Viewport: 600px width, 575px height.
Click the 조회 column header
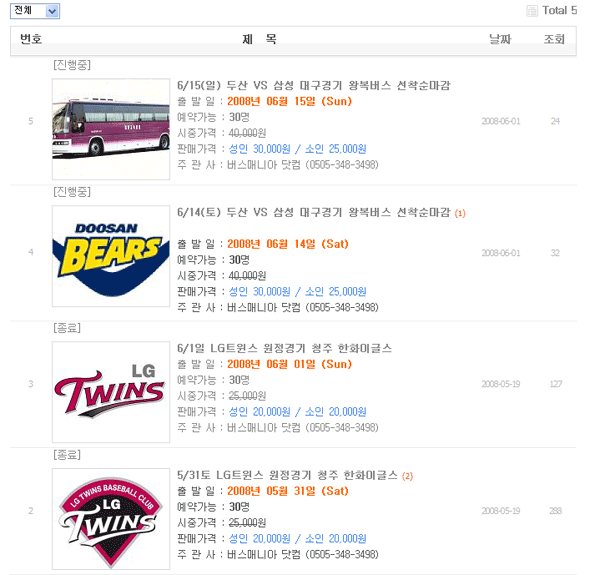point(554,40)
